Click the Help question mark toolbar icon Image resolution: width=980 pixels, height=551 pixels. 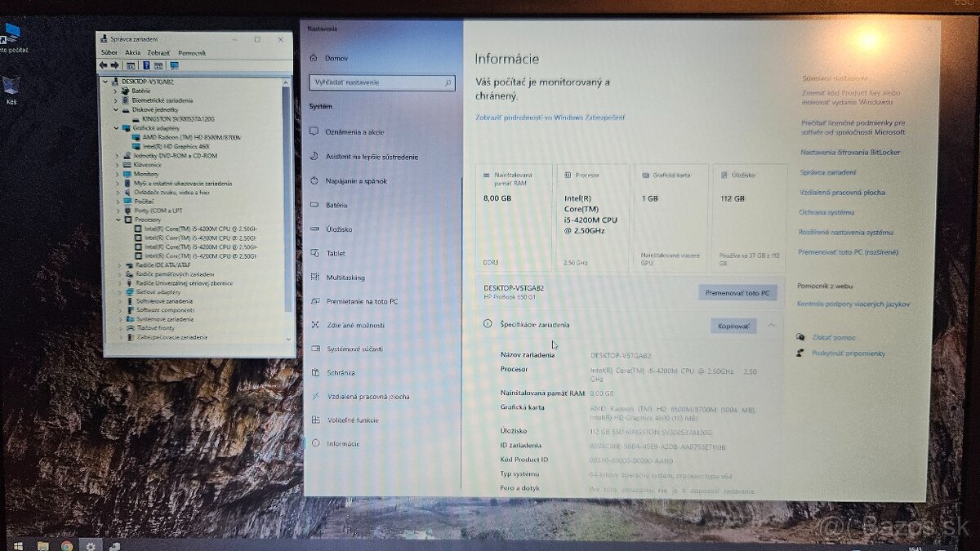point(147,64)
